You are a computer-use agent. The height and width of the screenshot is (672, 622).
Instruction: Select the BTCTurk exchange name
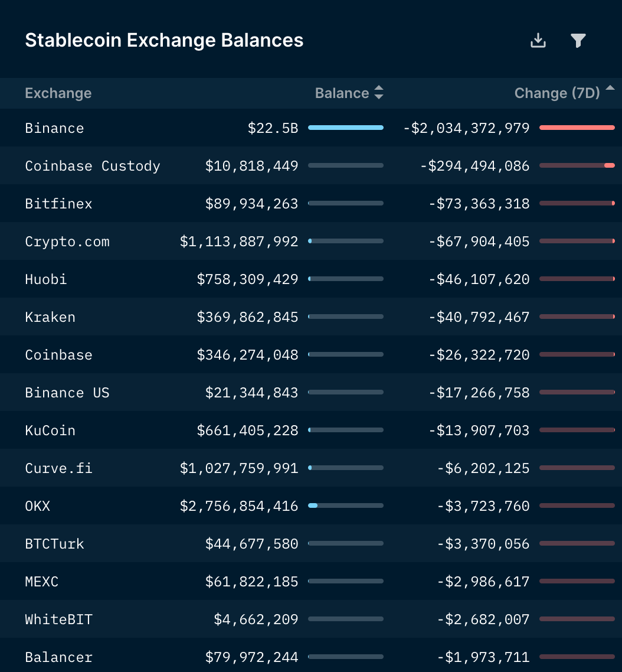pyautogui.click(x=54, y=544)
